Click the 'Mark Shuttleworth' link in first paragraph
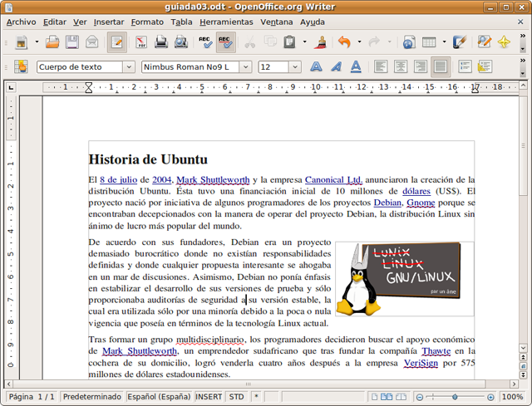 [212, 179]
